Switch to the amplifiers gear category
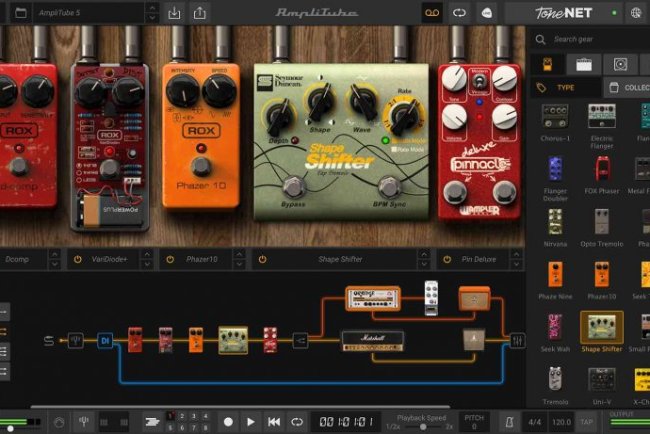This screenshot has height=434, width=650. pos(584,65)
